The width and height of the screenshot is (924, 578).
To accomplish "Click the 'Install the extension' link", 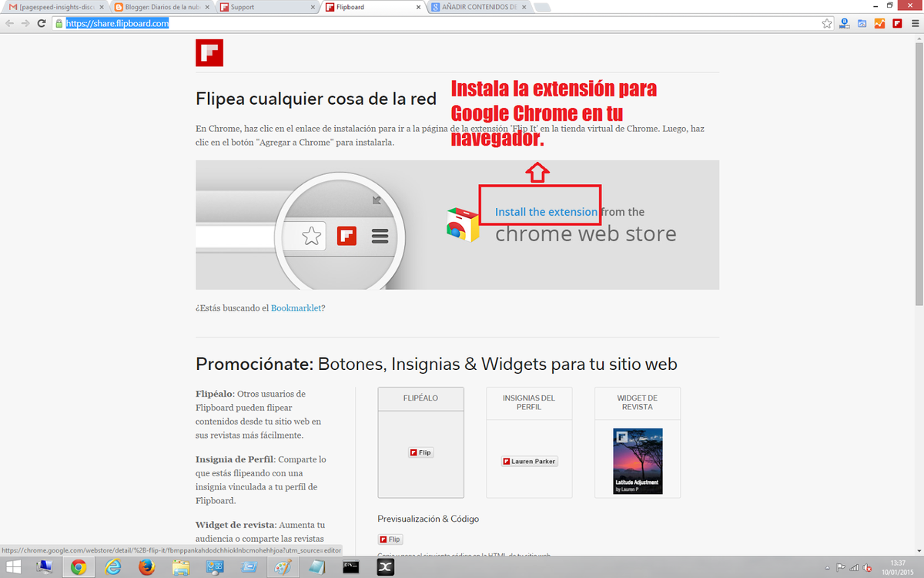I will [546, 212].
